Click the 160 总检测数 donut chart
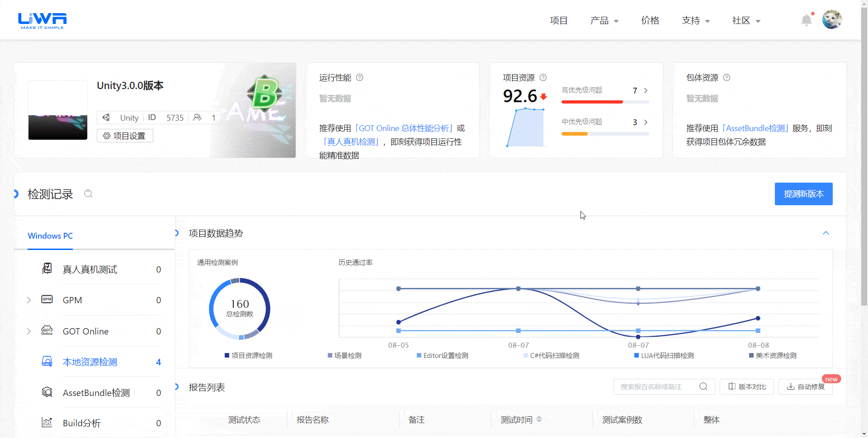The height and width of the screenshot is (438, 868). click(x=240, y=309)
